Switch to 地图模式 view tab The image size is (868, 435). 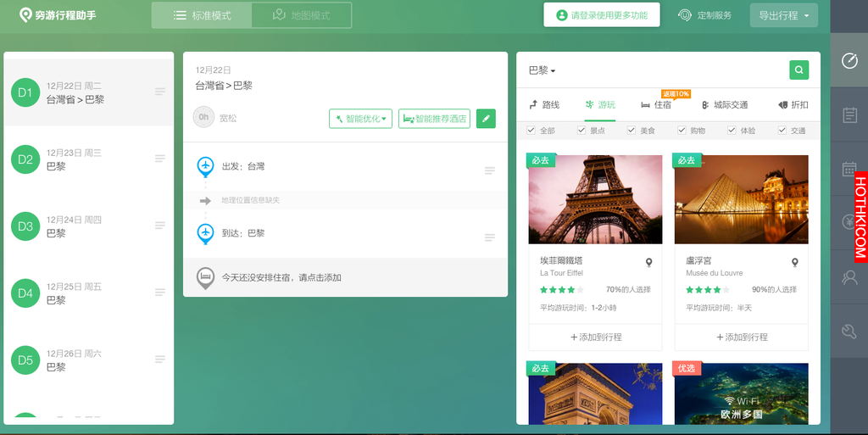[302, 15]
